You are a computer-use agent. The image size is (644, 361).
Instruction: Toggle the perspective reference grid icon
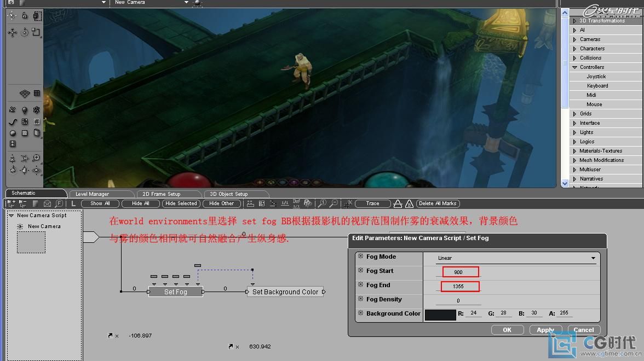pyautogui.click(x=25, y=94)
